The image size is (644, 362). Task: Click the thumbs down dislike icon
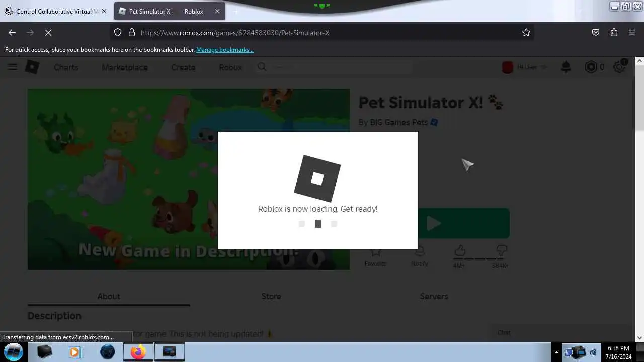pyautogui.click(x=501, y=250)
